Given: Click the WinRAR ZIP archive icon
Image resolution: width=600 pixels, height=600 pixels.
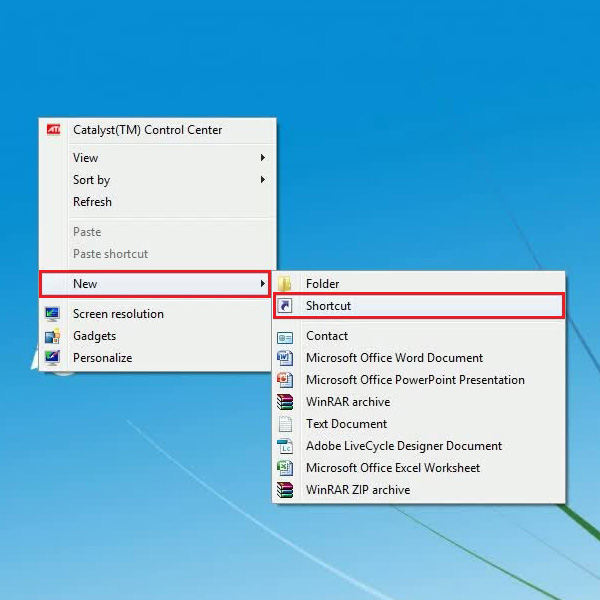Looking at the screenshot, I should pos(285,490).
